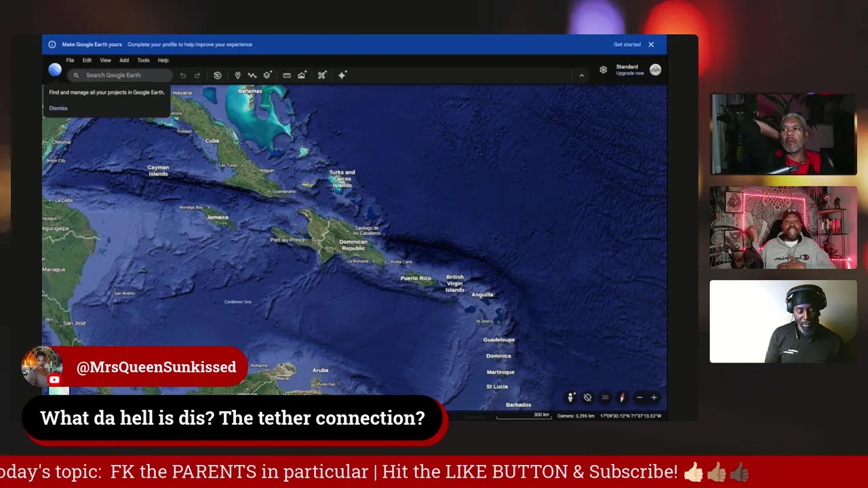Open settings gear icon

click(x=603, y=70)
